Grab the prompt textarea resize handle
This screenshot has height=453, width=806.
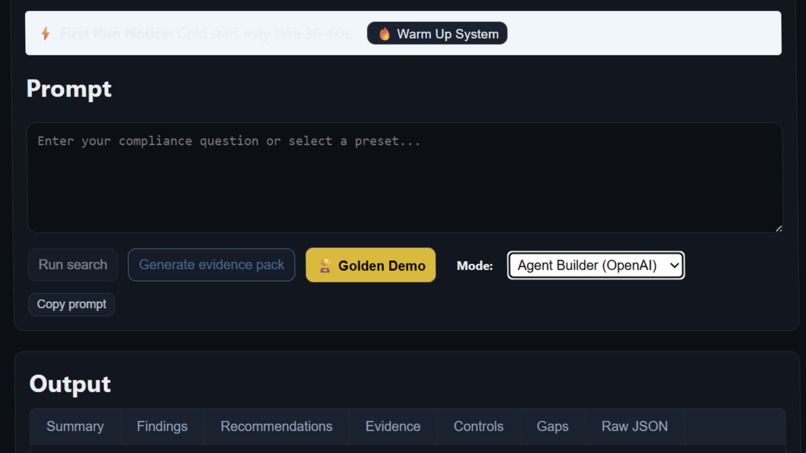click(778, 228)
